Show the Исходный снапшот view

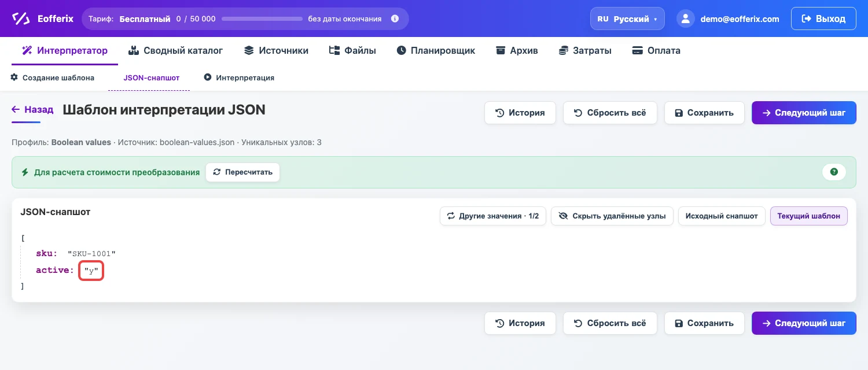click(722, 216)
